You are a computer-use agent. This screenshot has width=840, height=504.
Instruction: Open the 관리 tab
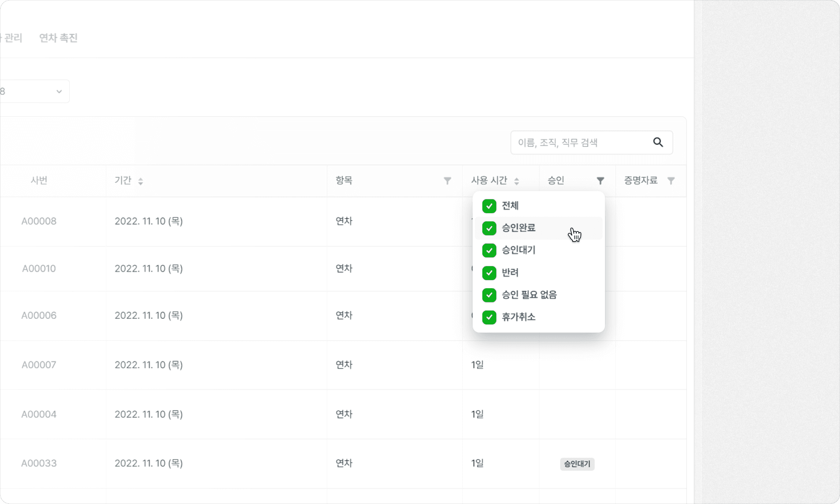point(12,38)
